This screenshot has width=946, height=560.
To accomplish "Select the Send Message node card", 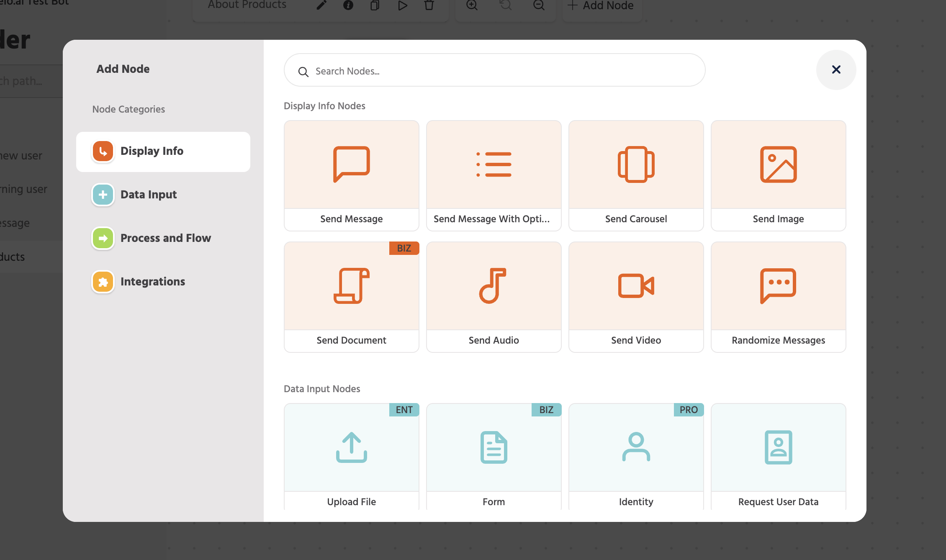I will point(351,176).
